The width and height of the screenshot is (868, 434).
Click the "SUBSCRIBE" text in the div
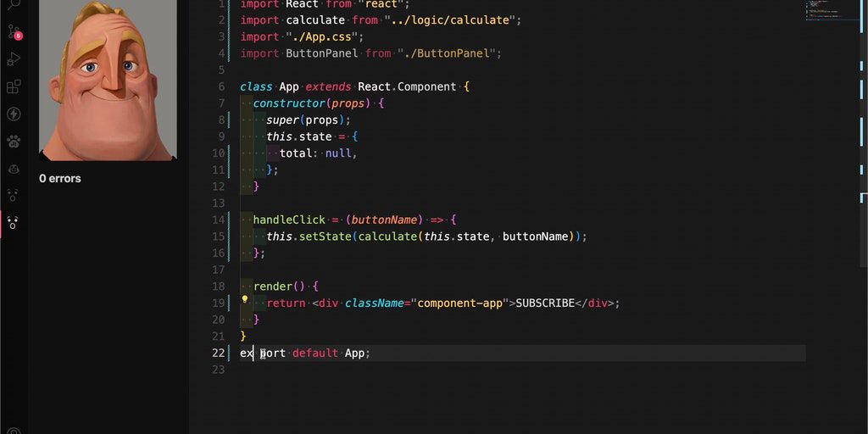[x=545, y=303]
